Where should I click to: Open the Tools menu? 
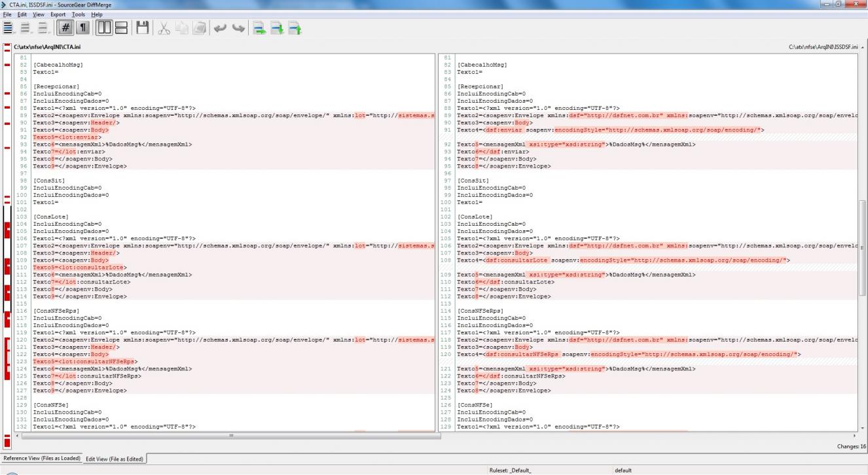[x=79, y=14]
